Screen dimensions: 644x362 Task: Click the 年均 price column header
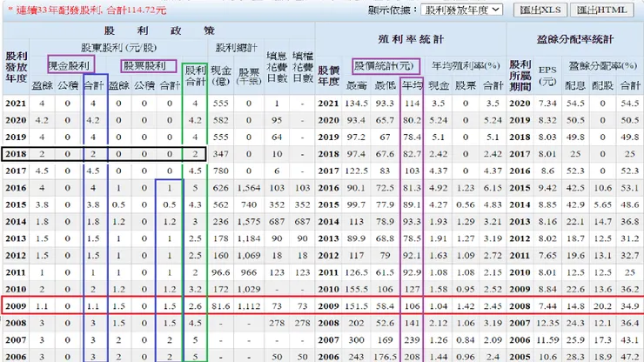(x=412, y=85)
